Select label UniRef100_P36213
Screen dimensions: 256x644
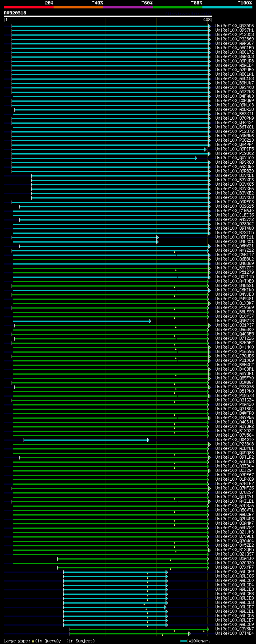pos(234,140)
